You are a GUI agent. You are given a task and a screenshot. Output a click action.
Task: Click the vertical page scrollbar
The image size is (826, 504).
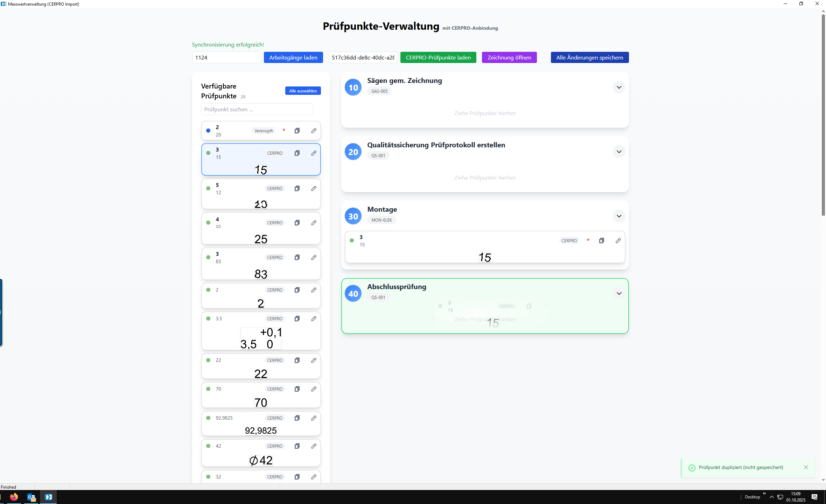(823, 115)
